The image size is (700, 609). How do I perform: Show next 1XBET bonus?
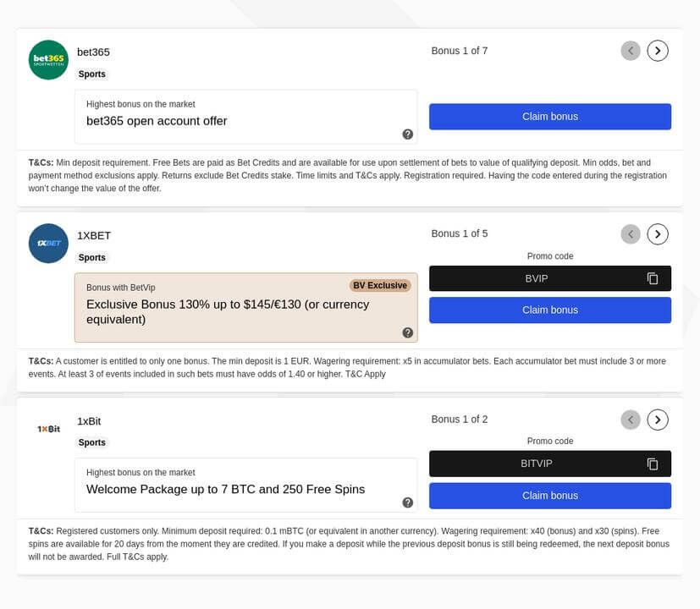coord(658,233)
